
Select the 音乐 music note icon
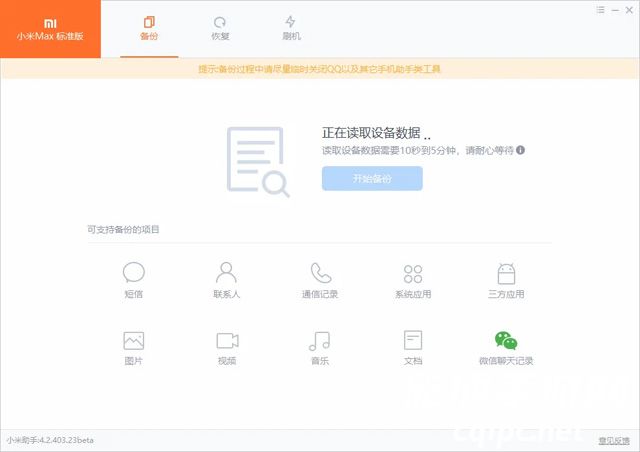(x=320, y=340)
